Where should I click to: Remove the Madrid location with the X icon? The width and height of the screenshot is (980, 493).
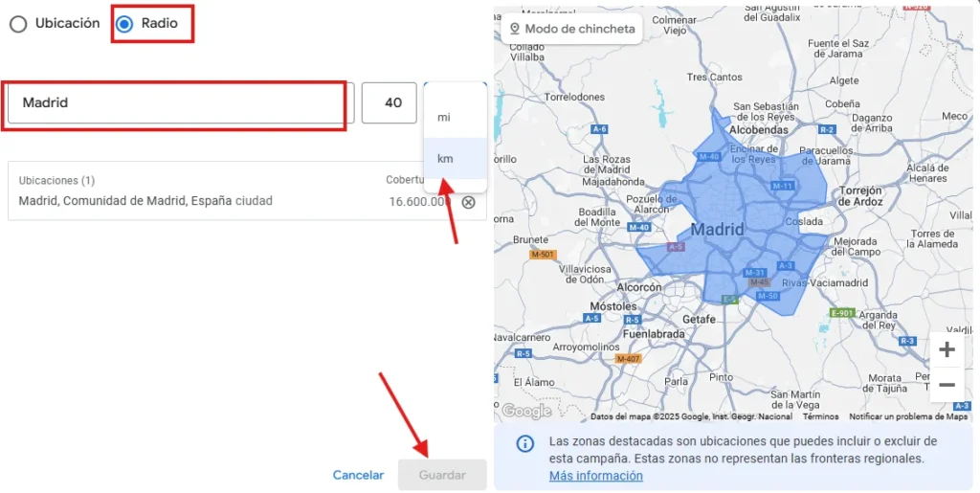[x=468, y=202]
